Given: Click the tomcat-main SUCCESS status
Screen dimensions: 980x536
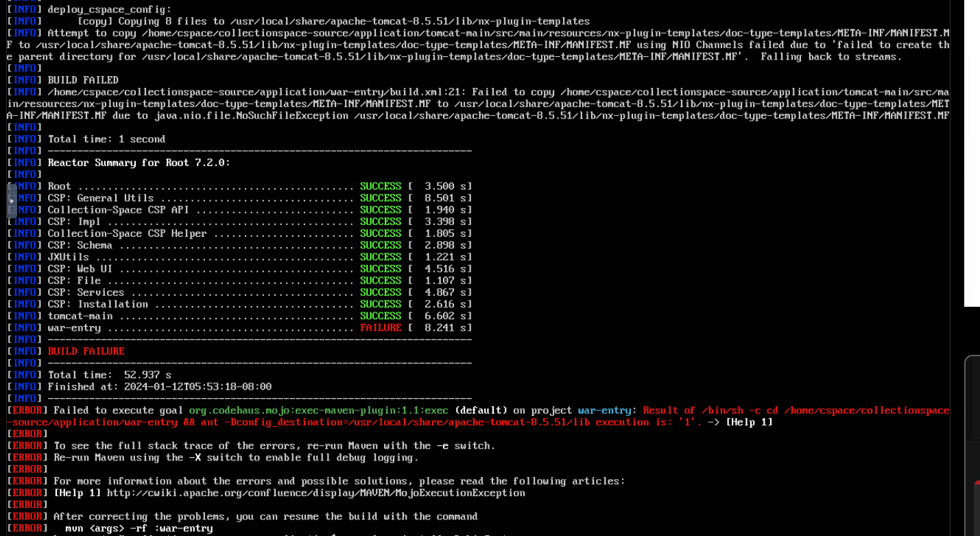Looking at the screenshot, I should click(x=381, y=316).
